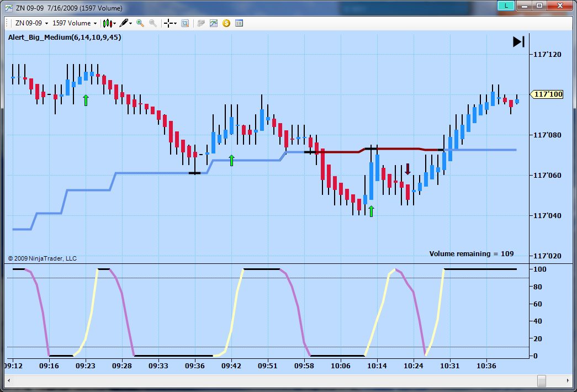This screenshot has width=577, height=392.
Task: Click the grayed-out chart trader icon
Action: pyautogui.click(x=201, y=23)
